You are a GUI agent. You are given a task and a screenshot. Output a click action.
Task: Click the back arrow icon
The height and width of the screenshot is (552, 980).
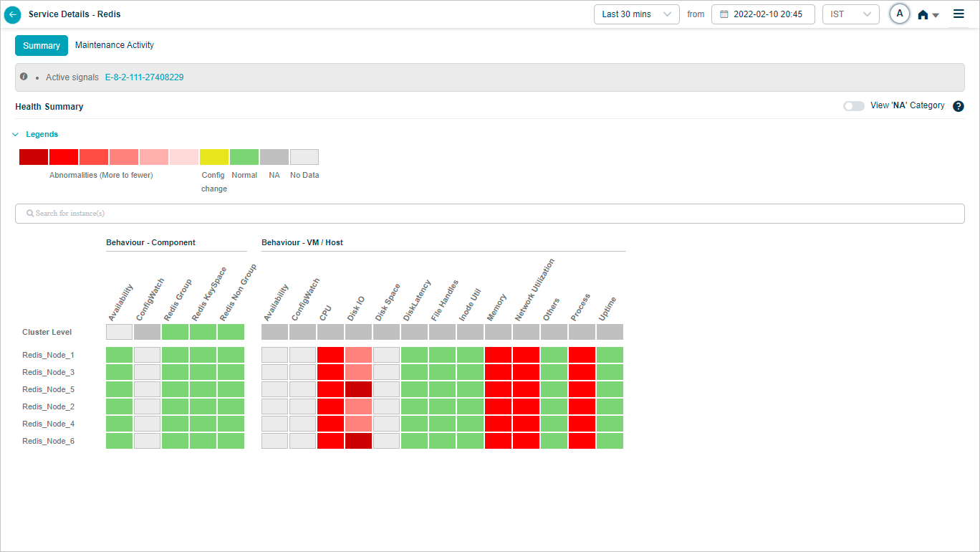tap(13, 14)
